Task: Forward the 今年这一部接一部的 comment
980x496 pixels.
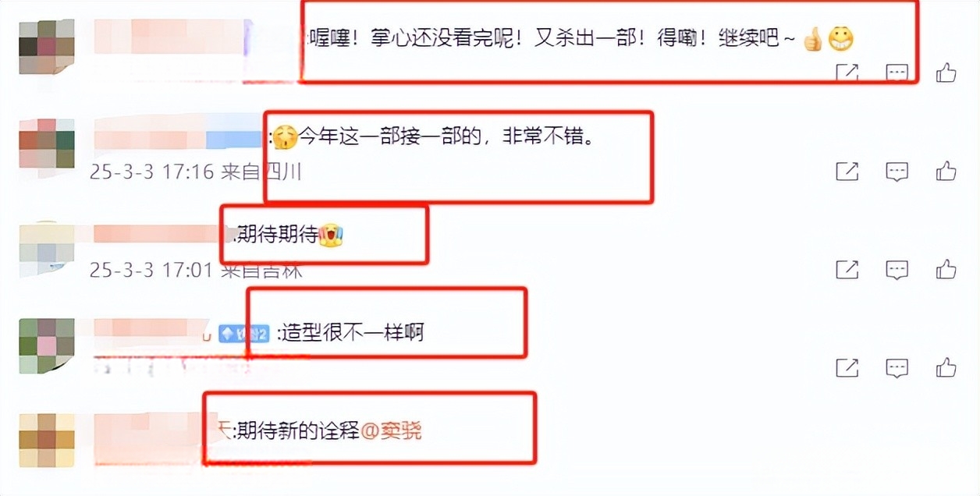Action: [x=847, y=172]
